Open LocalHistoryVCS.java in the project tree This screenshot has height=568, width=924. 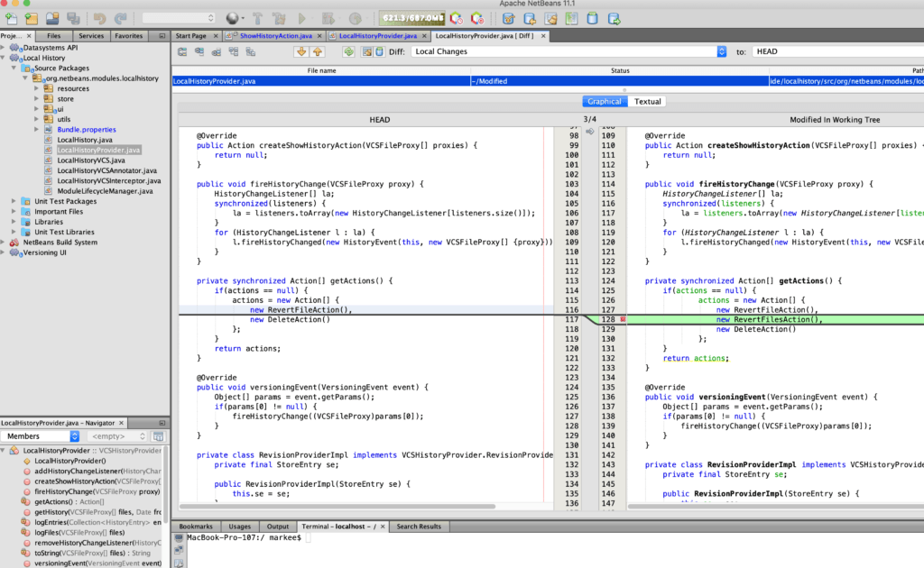[x=90, y=160]
